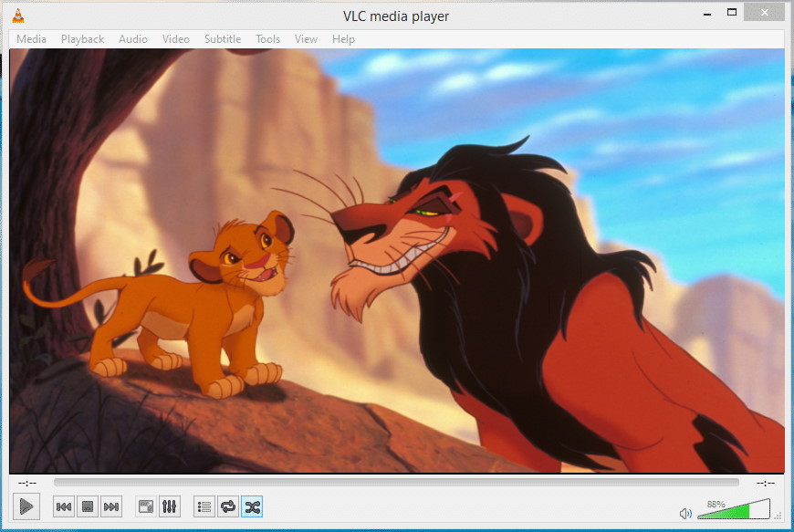The image size is (794, 532).
Task: Open the Audio menu
Action: pos(133,39)
